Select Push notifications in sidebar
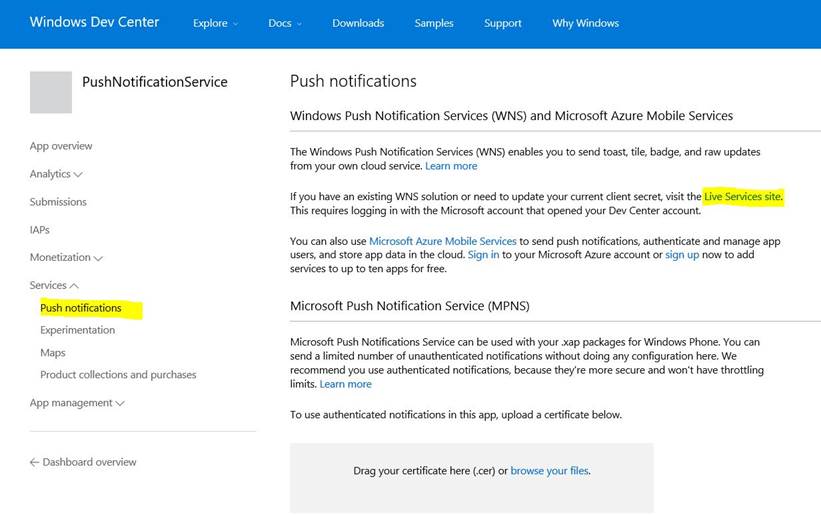The width and height of the screenshot is (821, 515). [81, 308]
